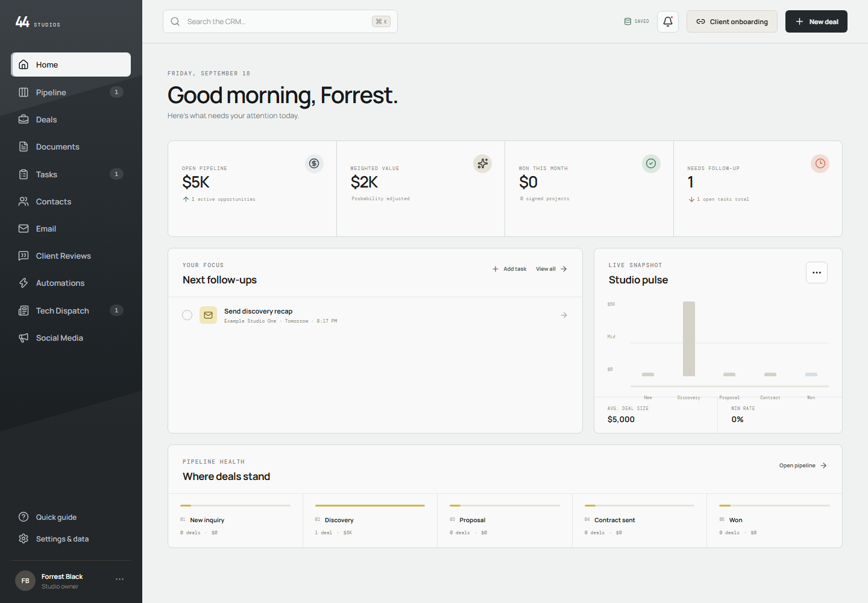Open the Send discovery recap task title
Screen dimensions: 868x603
point(258,311)
